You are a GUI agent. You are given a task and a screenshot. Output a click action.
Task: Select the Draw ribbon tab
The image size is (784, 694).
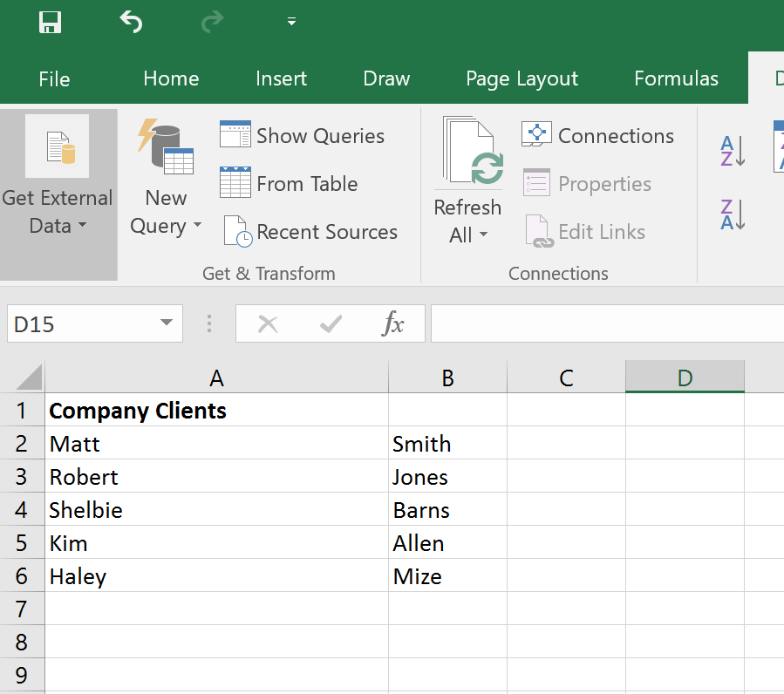pyautogui.click(x=386, y=78)
